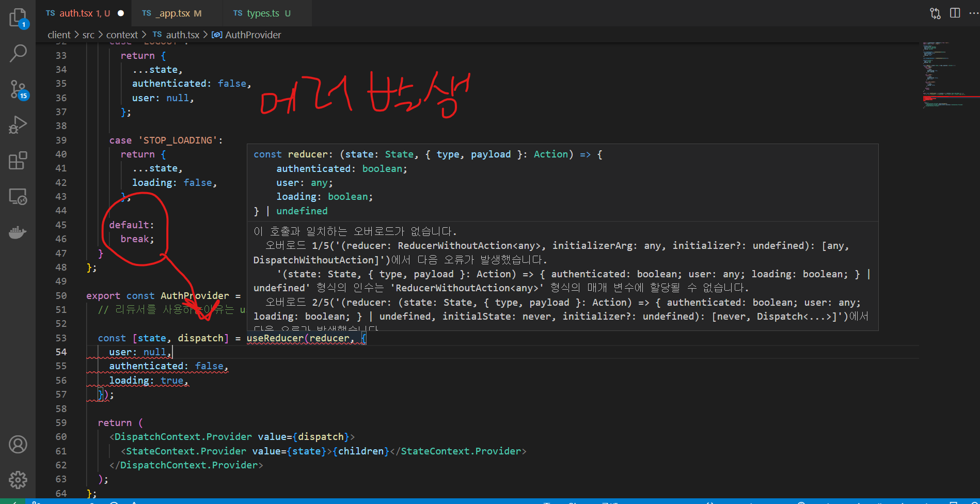The image size is (980, 504).
Task: Click the Korean comment on line 51
Action: point(171,309)
